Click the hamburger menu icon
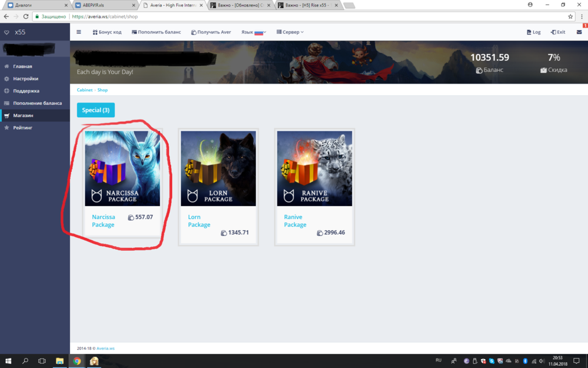 point(79,32)
